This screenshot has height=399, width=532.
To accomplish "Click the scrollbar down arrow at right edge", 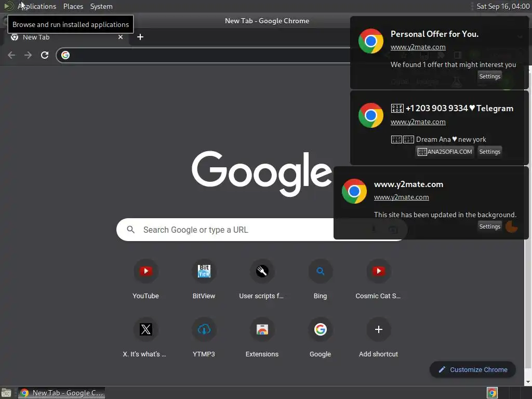I will coord(528,382).
